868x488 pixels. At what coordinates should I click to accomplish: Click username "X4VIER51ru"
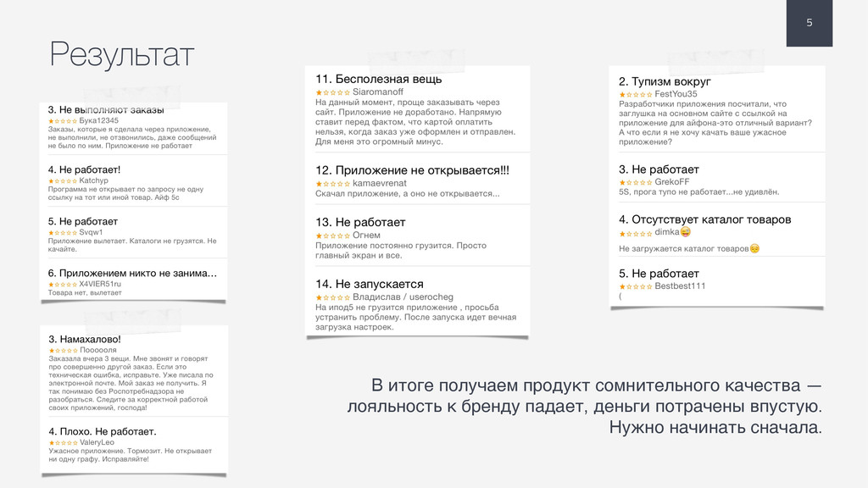point(100,284)
